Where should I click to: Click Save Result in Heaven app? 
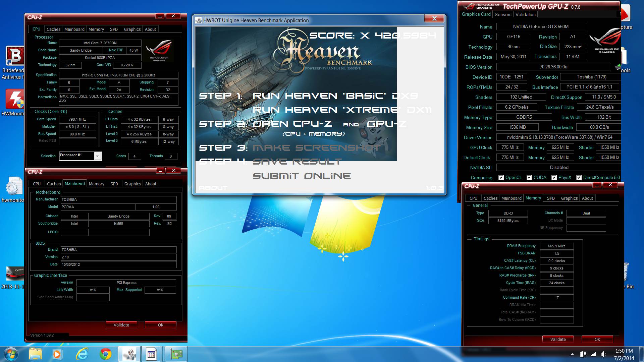tap(297, 162)
